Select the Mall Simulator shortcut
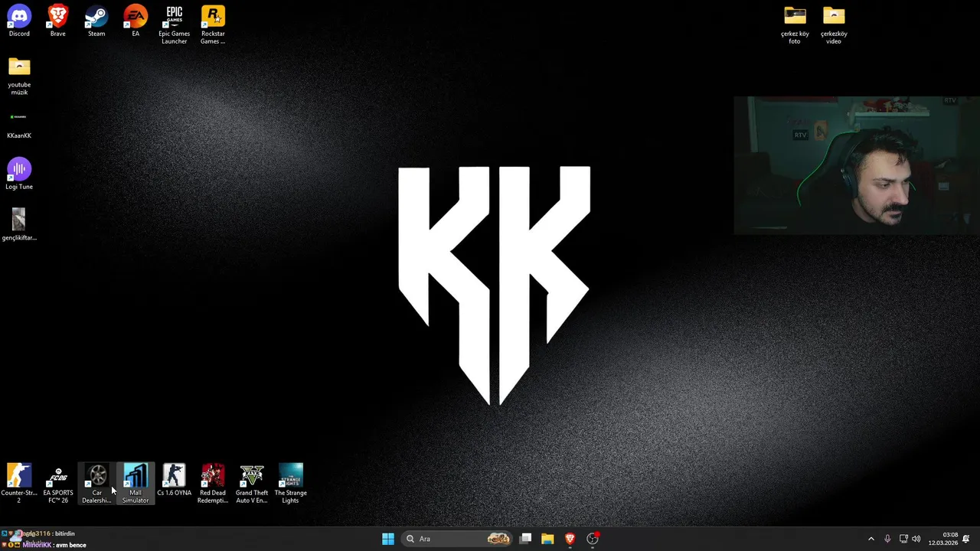 pyautogui.click(x=136, y=484)
